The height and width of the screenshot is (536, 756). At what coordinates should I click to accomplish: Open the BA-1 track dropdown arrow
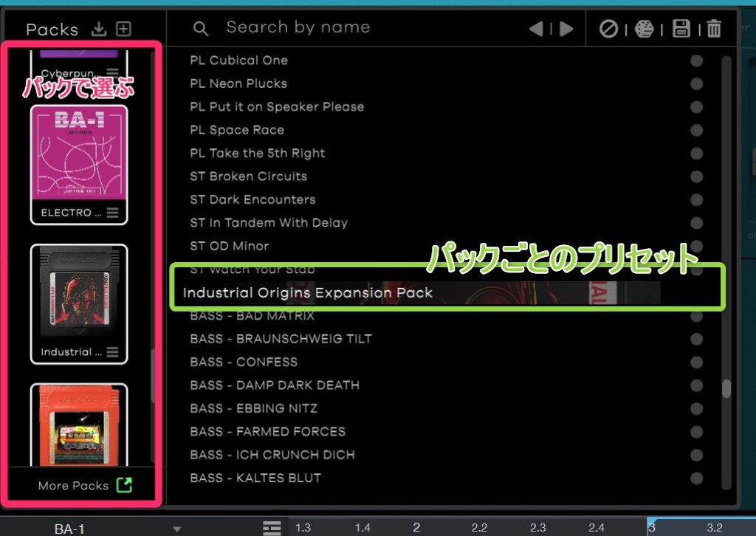coord(176,529)
